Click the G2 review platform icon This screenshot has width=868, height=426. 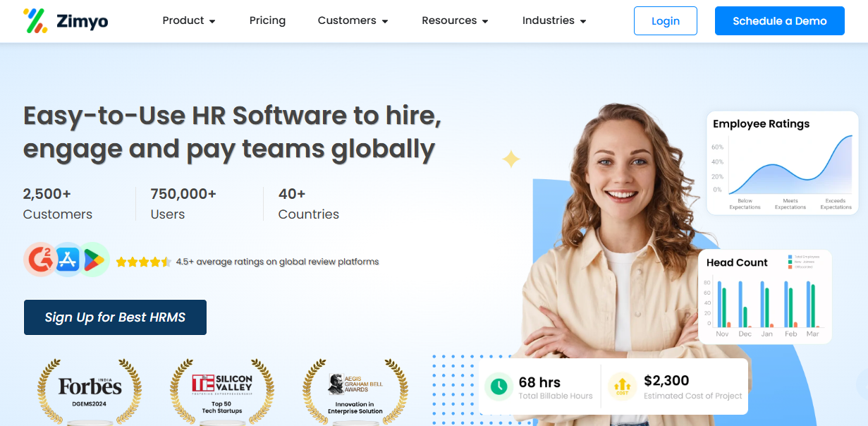coord(40,259)
